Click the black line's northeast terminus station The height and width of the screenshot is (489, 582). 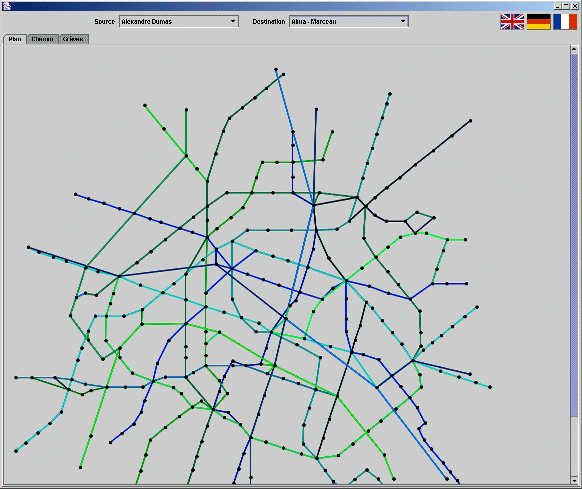click(x=471, y=121)
